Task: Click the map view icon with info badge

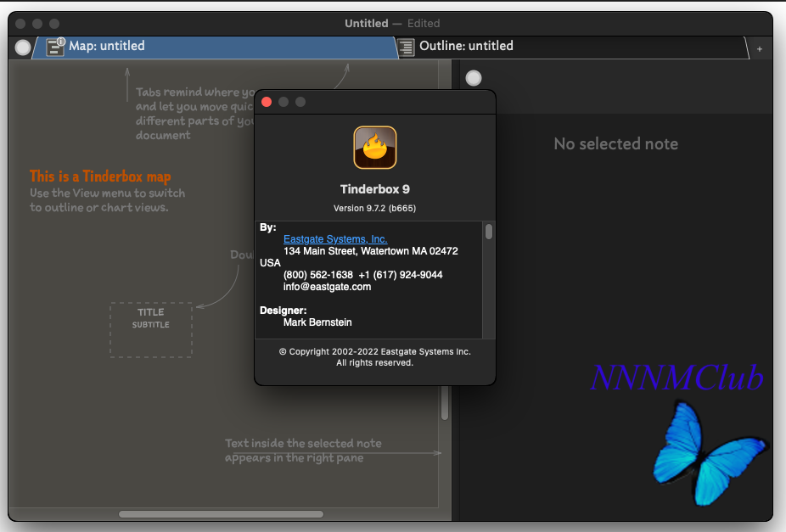Action: click(56, 47)
